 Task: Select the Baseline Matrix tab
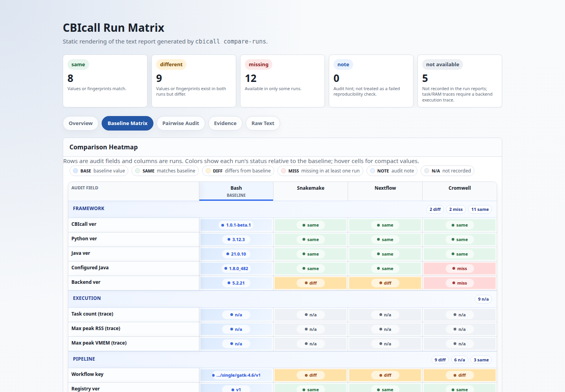point(128,123)
